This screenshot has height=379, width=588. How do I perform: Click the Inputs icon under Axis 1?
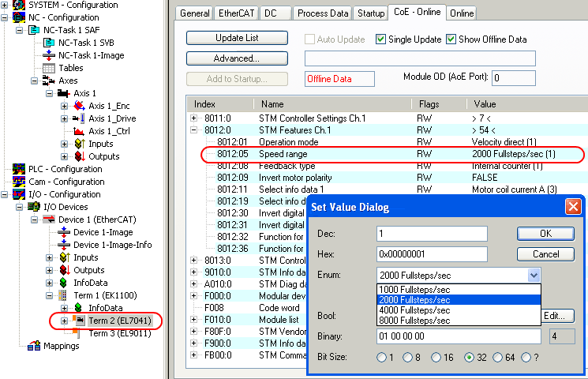[80, 144]
